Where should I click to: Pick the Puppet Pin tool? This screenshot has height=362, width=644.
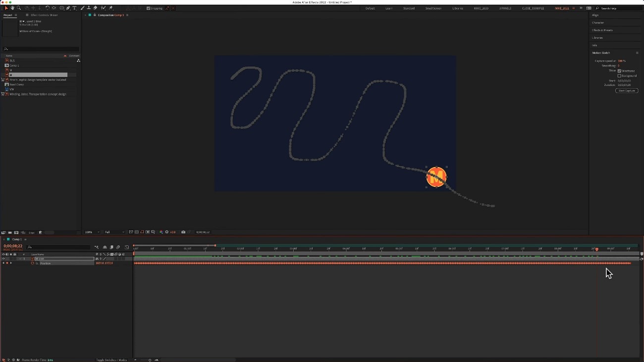(x=111, y=8)
